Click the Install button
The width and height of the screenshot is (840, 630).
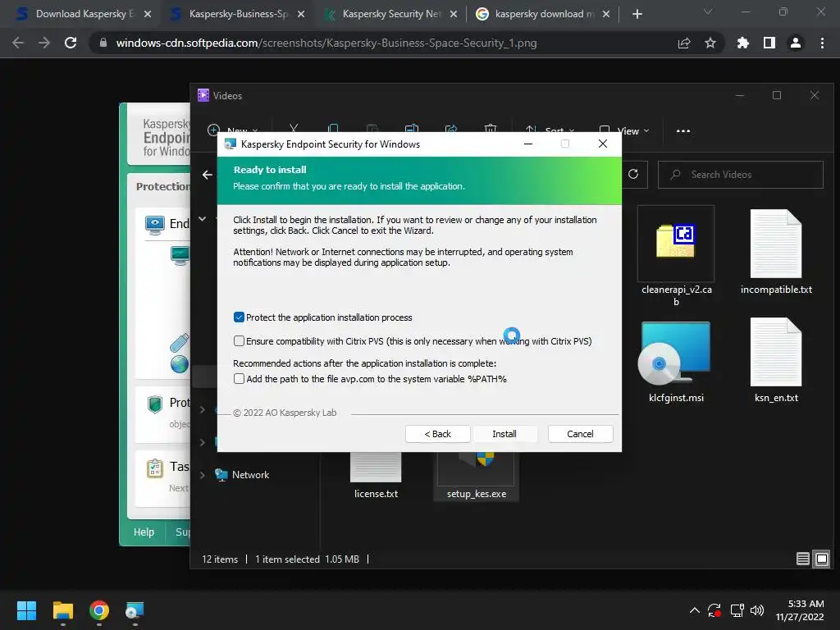click(x=504, y=434)
